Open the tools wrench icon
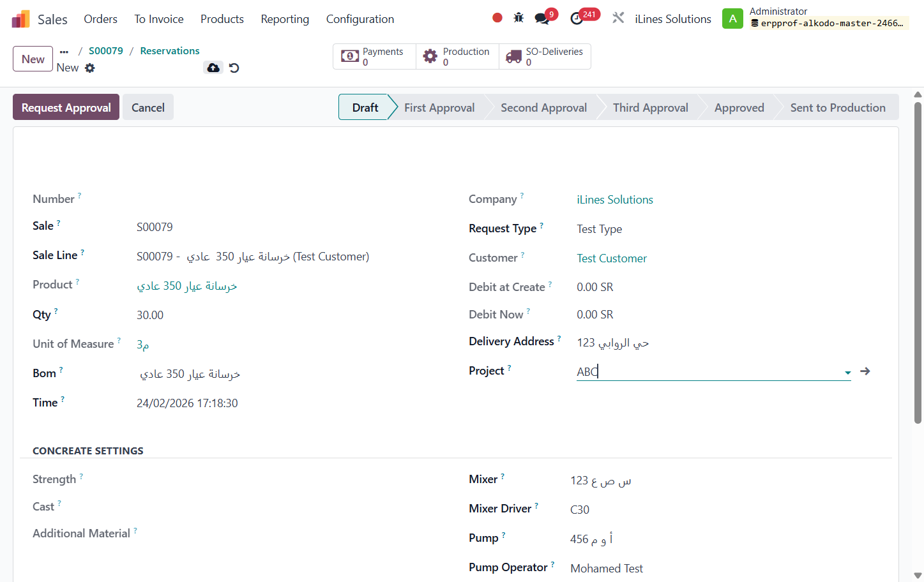The image size is (924, 582). (618, 18)
